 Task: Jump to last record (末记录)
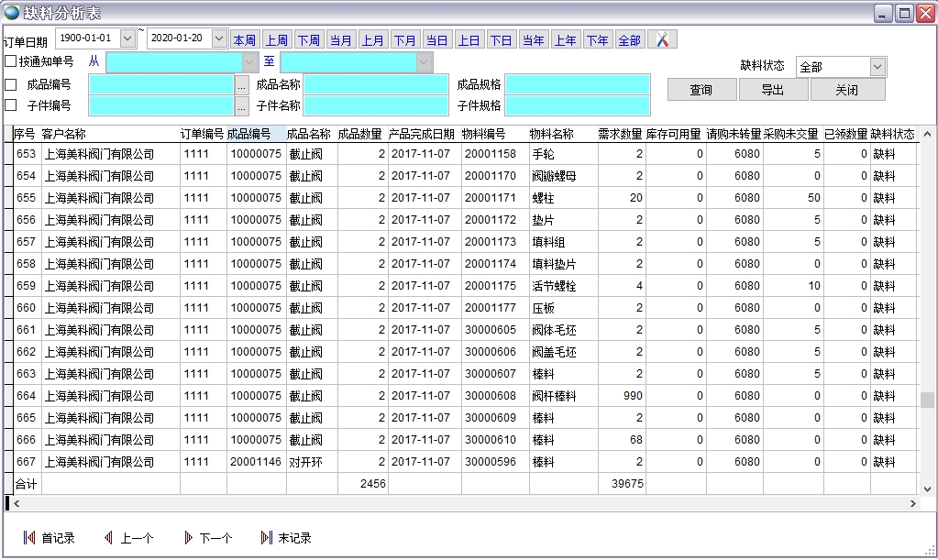pyautogui.click(x=286, y=538)
